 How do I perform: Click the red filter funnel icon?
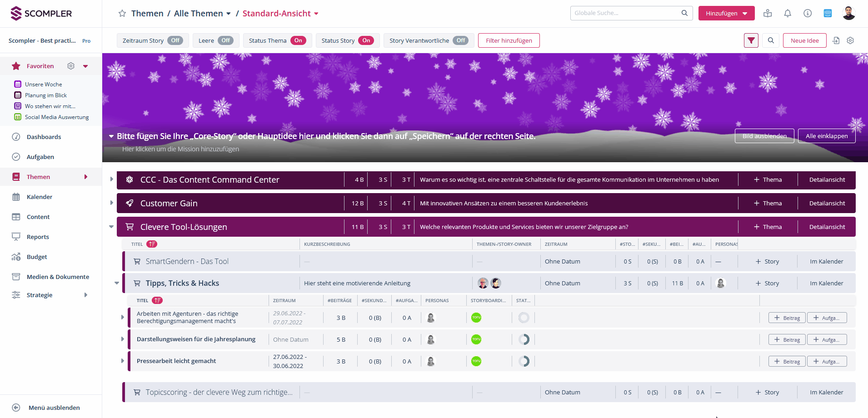[x=751, y=40]
